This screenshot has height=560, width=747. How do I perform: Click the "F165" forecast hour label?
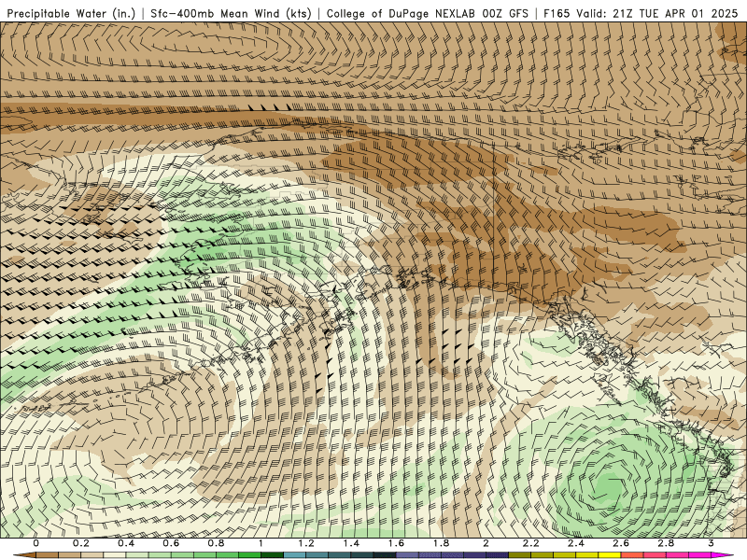point(557,13)
